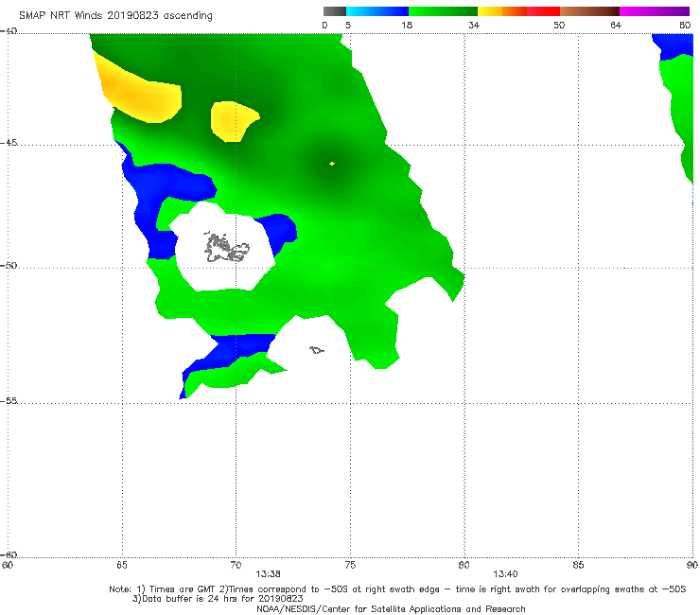700x615 pixels.
Task: Click the longitude label '65'
Action: click(122, 565)
